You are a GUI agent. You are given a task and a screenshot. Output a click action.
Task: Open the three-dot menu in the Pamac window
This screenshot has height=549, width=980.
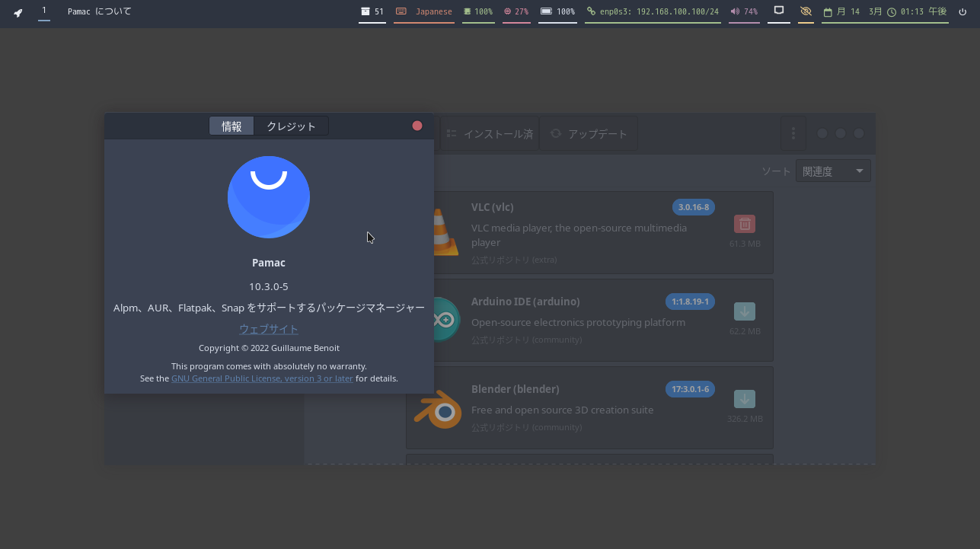(793, 134)
